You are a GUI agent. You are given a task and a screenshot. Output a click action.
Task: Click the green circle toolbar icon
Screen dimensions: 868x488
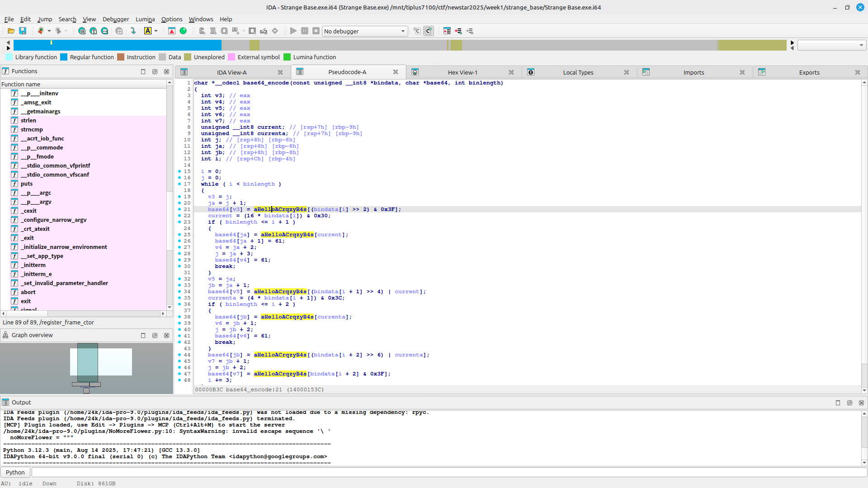pyautogui.click(x=183, y=31)
